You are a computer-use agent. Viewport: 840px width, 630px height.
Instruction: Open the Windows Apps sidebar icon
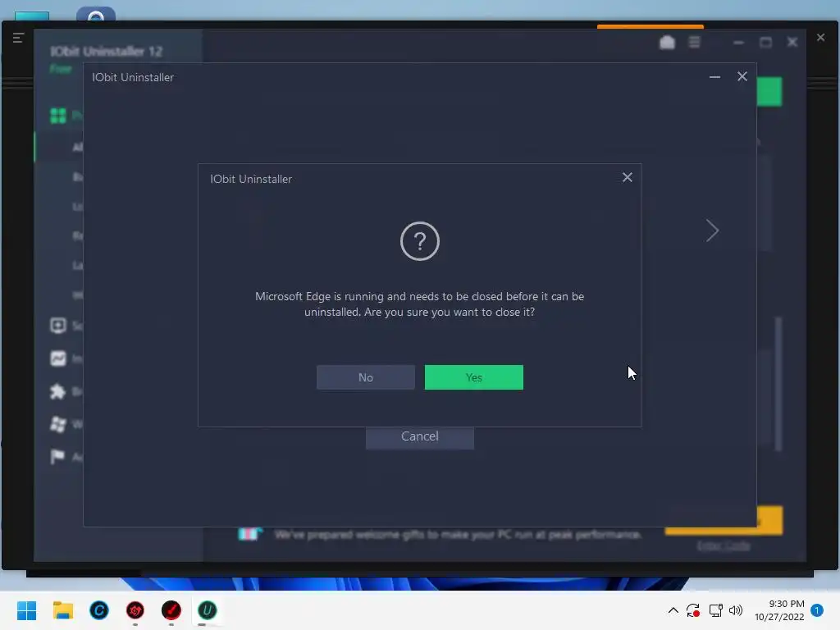58,424
